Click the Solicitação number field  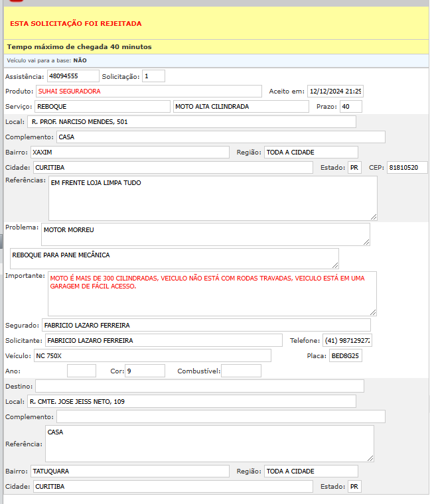pyautogui.click(x=153, y=76)
